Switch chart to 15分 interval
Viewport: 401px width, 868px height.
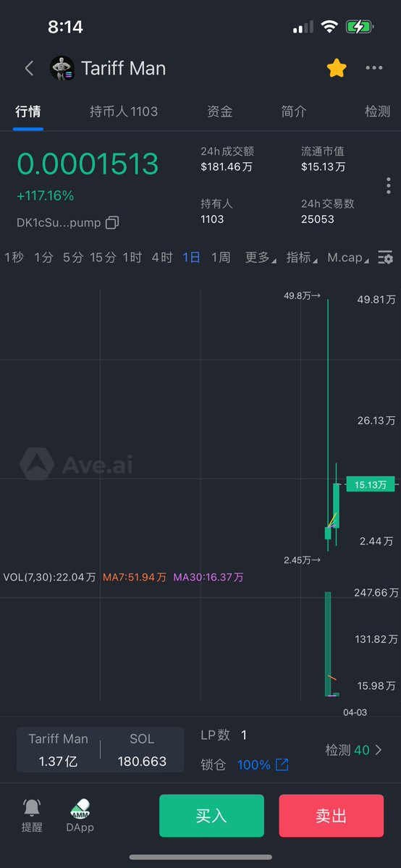(x=103, y=258)
